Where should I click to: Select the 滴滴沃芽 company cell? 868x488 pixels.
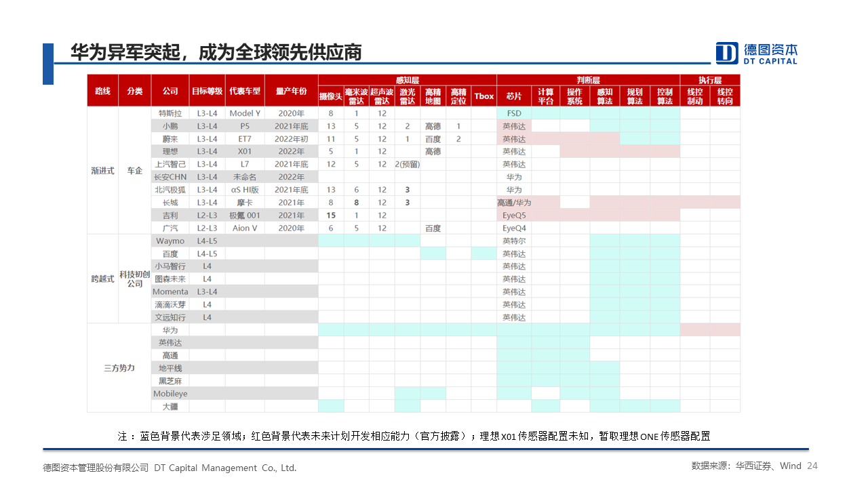pos(170,305)
